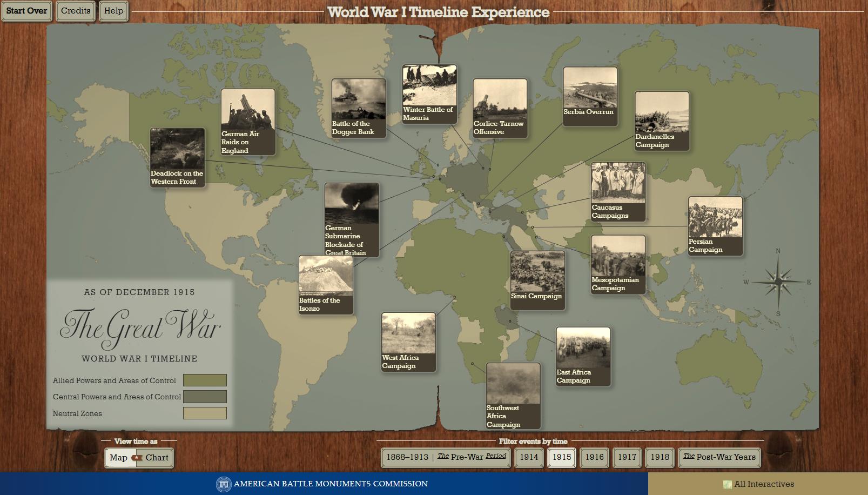Select the Sinai Campaign photo
The height and width of the screenshot is (495, 868).
537,280
